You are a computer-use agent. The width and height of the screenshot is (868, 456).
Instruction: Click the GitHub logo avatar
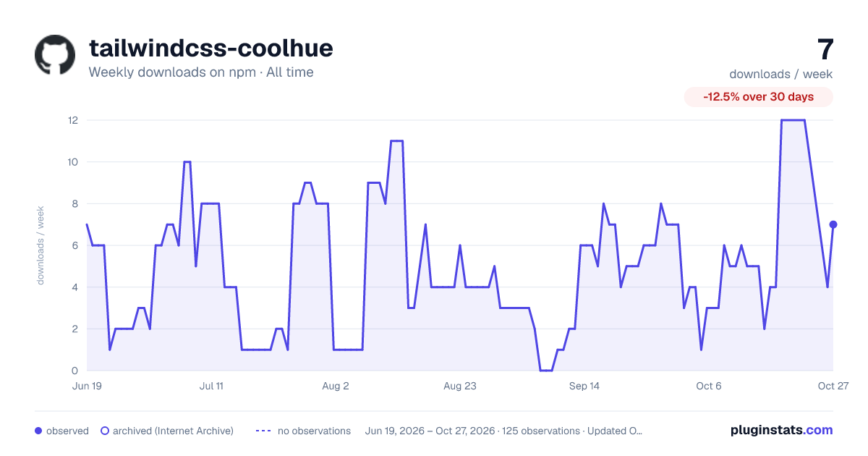[55, 55]
